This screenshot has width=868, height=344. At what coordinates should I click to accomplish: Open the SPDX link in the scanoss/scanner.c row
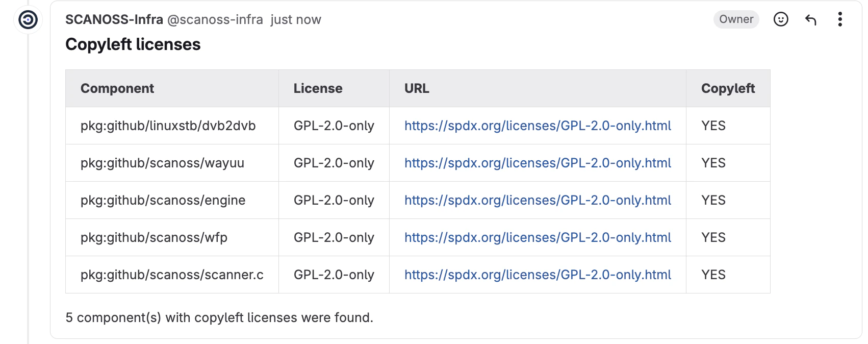point(538,275)
